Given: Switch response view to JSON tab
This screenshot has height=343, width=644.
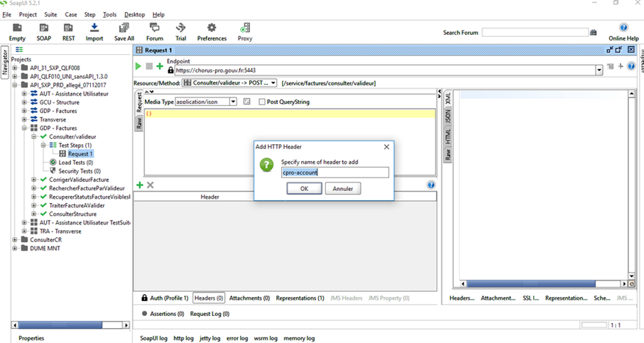Looking at the screenshot, I should pyautogui.click(x=448, y=116).
